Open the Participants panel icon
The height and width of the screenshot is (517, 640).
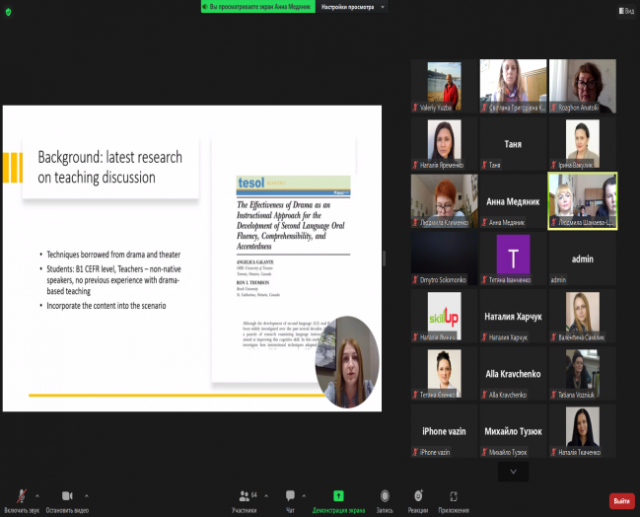pos(244,494)
